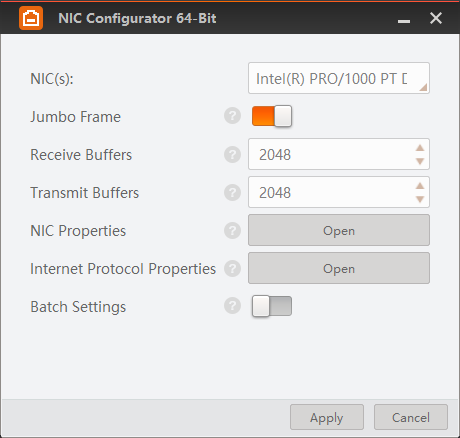The image size is (460, 438).
Task: Disable the Jumbo Frame toggle
Action: (272, 116)
